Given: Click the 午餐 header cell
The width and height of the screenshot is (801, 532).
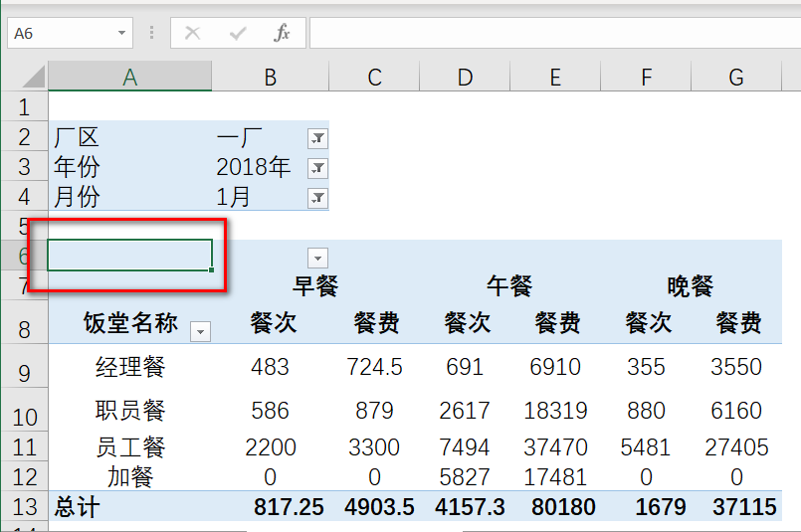Looking at the screenshot, I should [x=509, y=285].
